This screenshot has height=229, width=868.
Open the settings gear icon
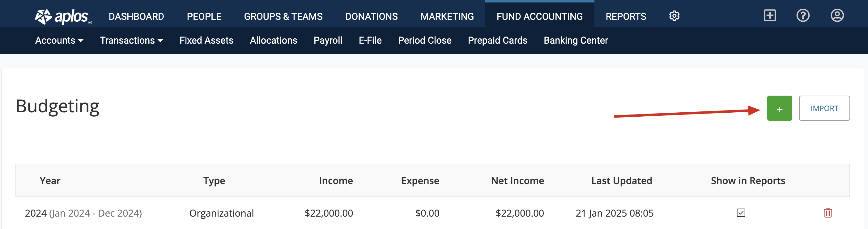pos(674,16)
